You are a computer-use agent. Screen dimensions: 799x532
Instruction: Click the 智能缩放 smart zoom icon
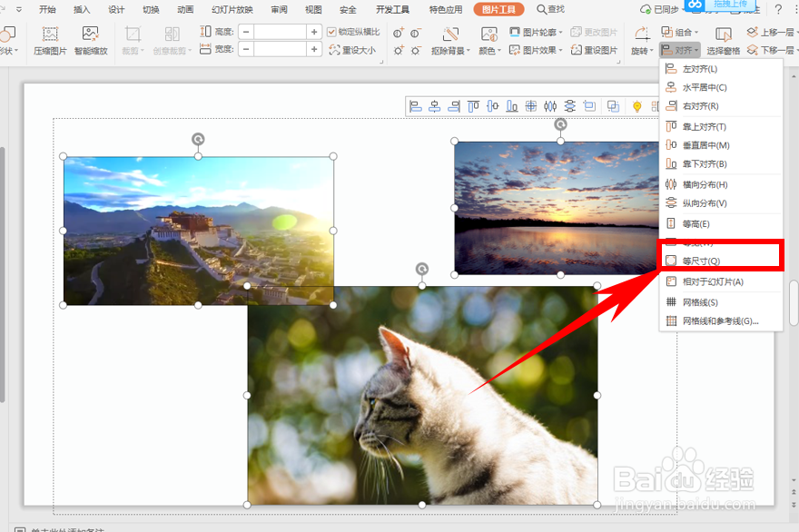[x=90, y=34]
